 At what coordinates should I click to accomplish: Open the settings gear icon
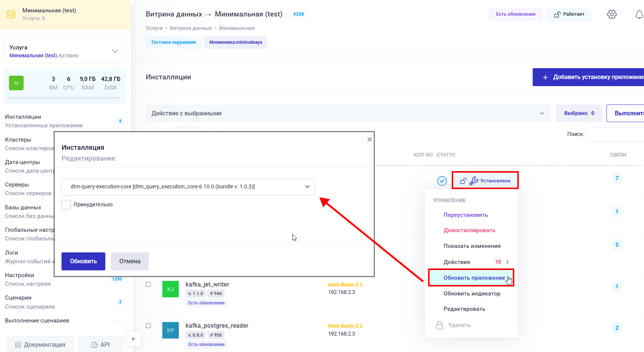click(x=611, y=14)
